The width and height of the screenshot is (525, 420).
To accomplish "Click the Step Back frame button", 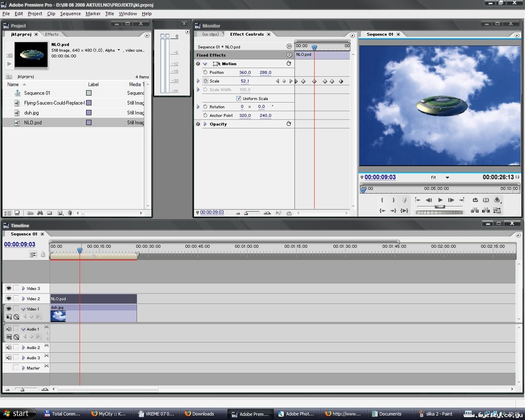I will (429, 200).
